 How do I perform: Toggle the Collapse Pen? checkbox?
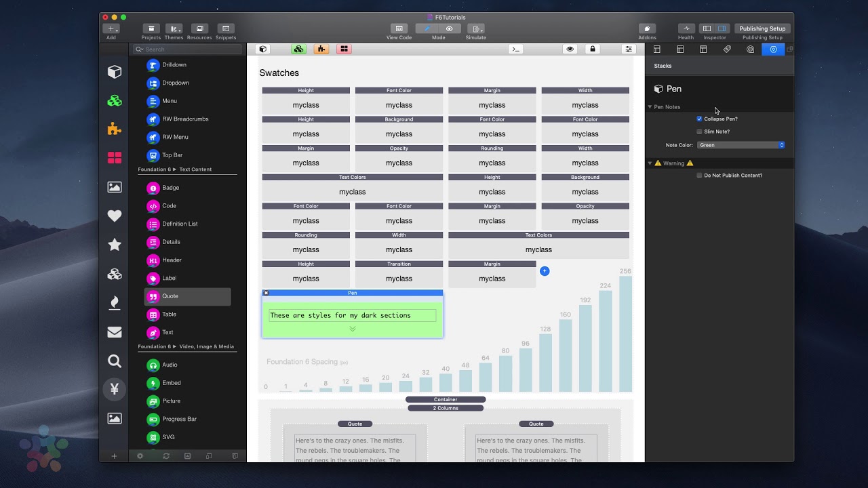point(699,119)
